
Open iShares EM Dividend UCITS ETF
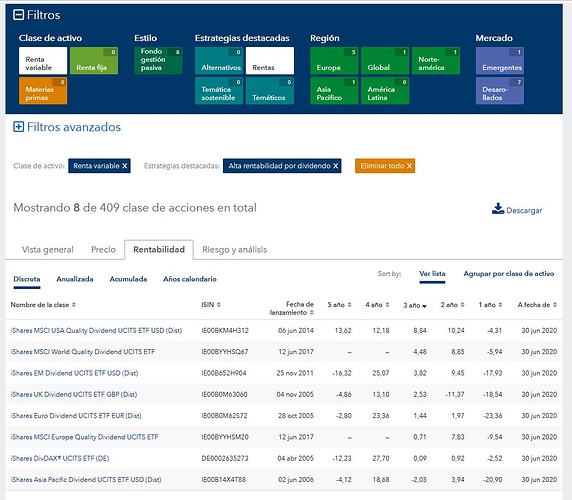(x=74, y=373)
